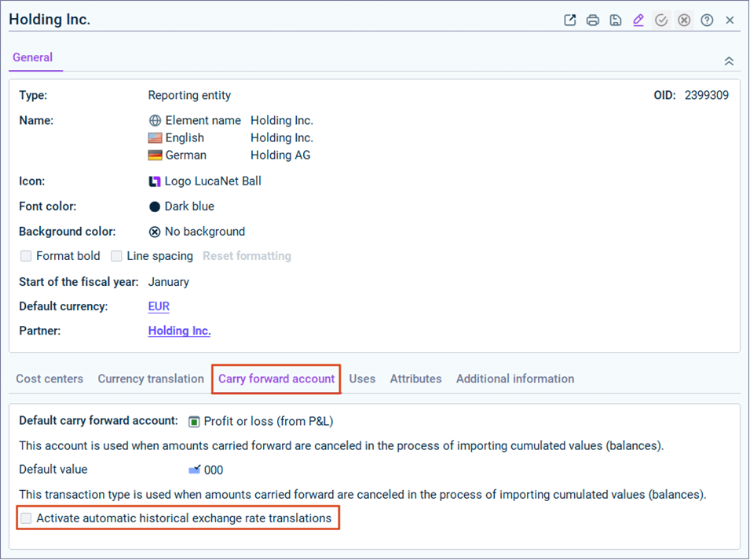
Task: Click the German name Holding AG
Action: [280, 155]
